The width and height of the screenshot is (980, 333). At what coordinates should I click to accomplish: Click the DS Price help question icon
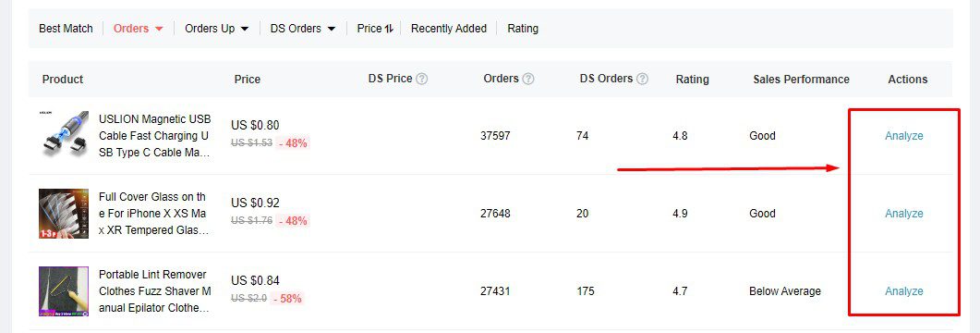(x=422, y=79)
